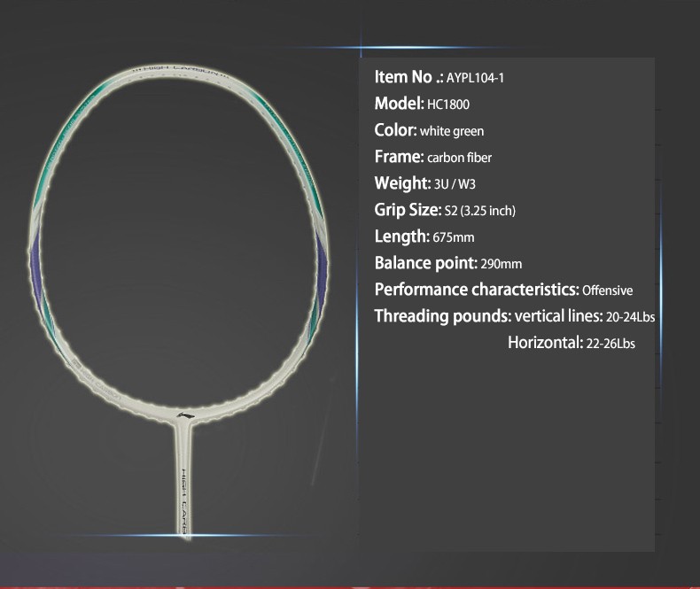Click the Horizontal 22-26Lbs value
700x589 pixels.
[611, 344]
